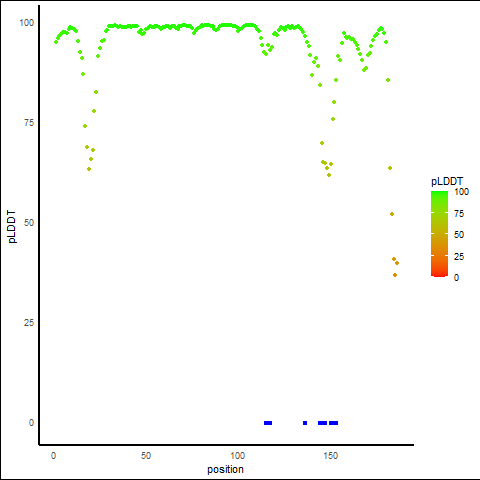Click the x-axis tick label 50
Image resolution: width=480 pixels, height=480 pixels.
click(146, 456)
